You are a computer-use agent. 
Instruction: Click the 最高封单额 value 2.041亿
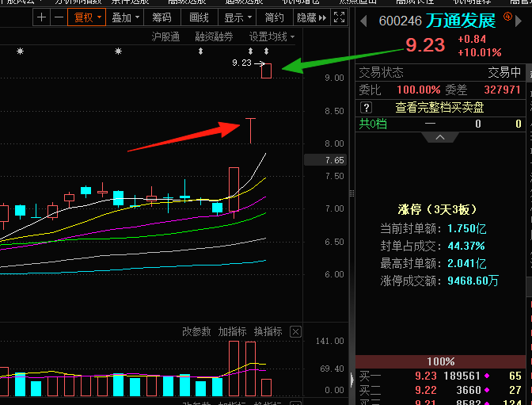click(467, 263)
